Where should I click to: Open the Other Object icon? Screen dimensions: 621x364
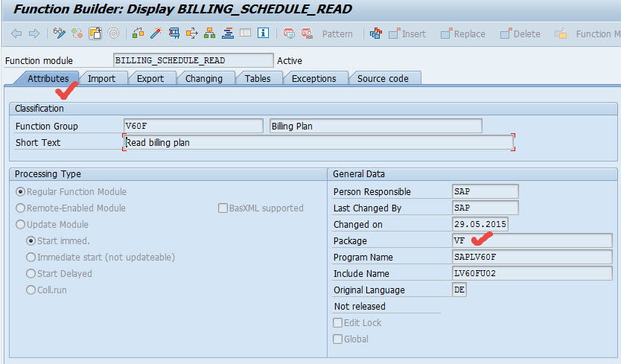coord(95,33)
